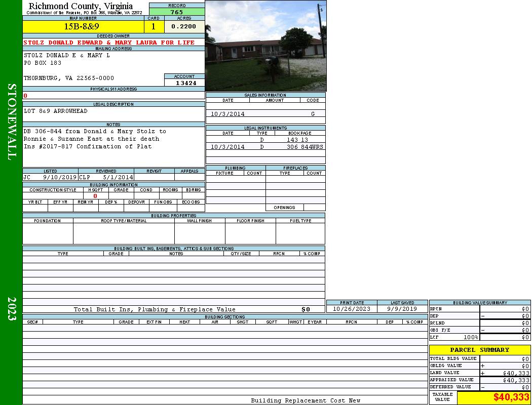The width and height of the screenshot is (532, 405).
Task: Click the 306 844WRS book/page entry
Action: click(305, 147)
